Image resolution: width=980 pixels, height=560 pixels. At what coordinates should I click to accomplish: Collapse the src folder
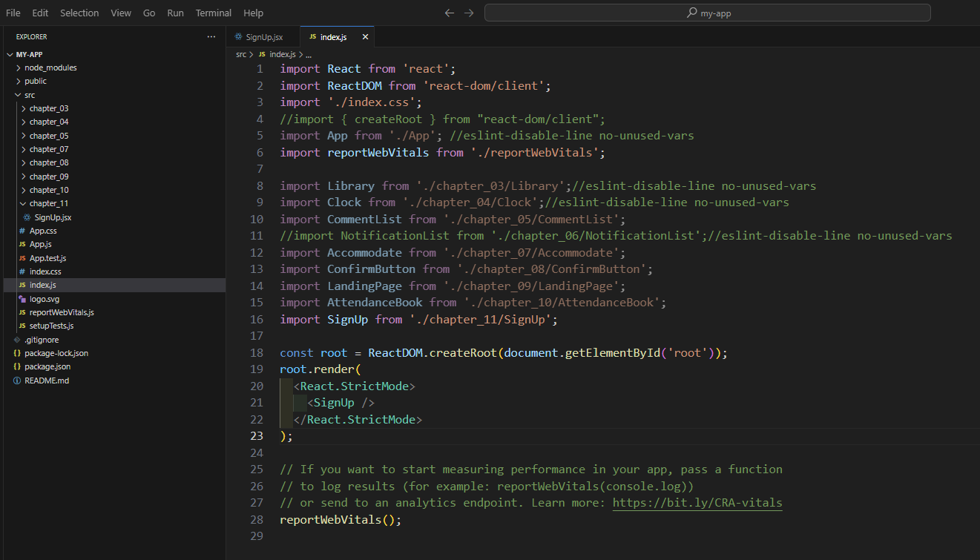click(30, 95)
